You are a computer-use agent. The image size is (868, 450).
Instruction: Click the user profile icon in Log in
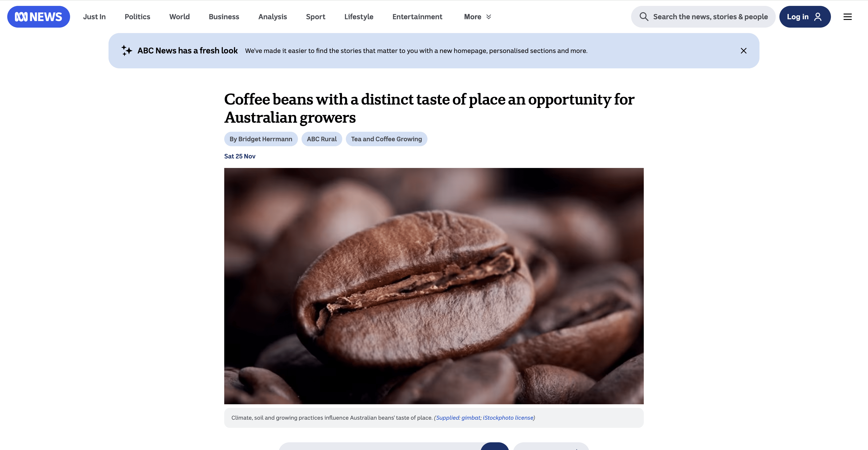(x=817, y=17)
